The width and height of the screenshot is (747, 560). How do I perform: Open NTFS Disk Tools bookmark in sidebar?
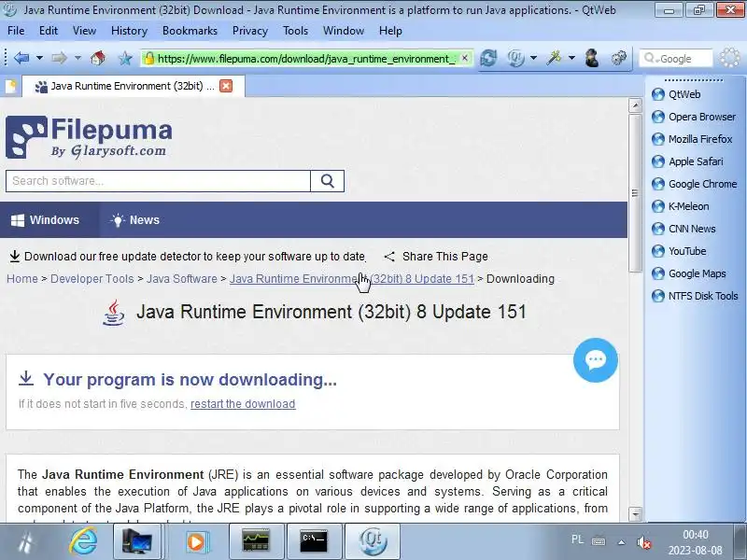[695, 296]
